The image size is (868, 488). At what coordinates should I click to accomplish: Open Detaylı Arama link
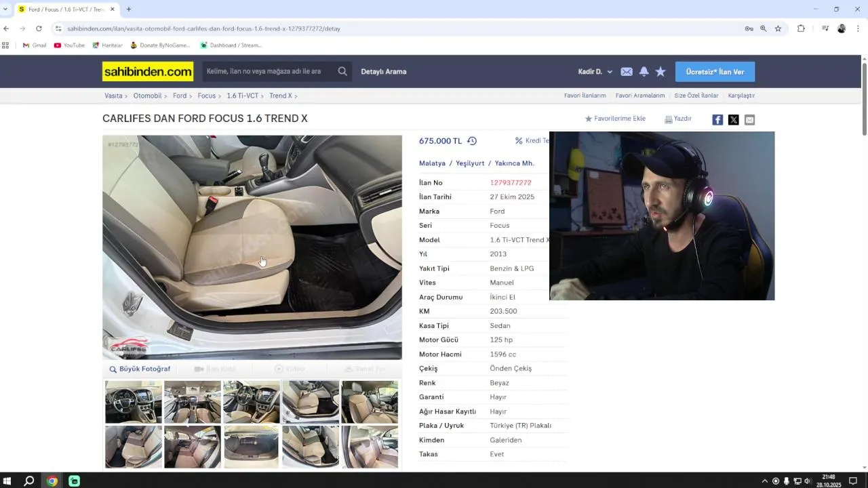pos(384,71)
